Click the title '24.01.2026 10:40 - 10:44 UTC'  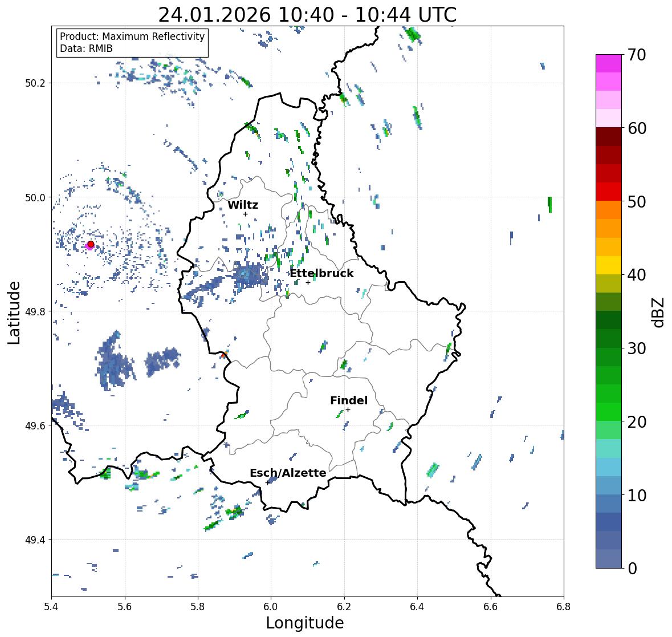click(x=307, y=15)
